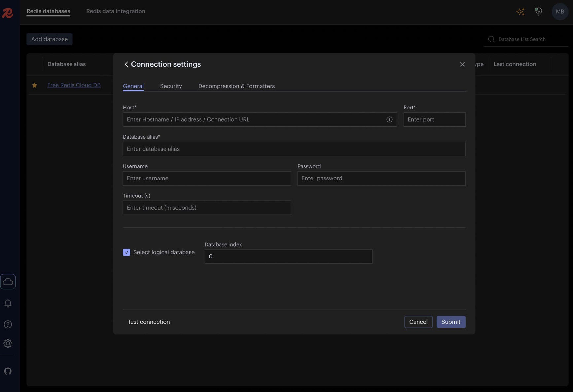This screenshot has width=573, height=392.
Task: Open the MB user profile menu
Action: coord(560,12)
